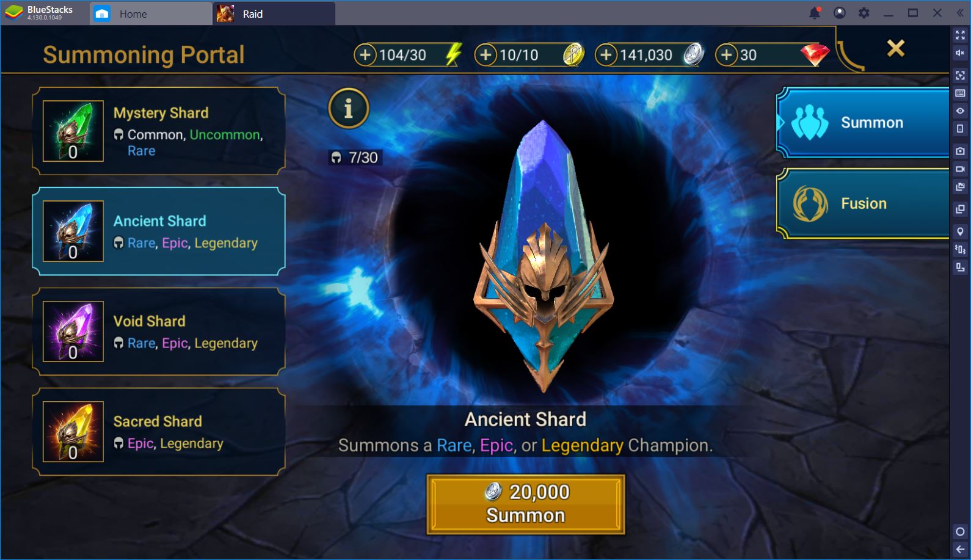
Task: Add arena tokens with the plus icon
Action: (485, 55)
